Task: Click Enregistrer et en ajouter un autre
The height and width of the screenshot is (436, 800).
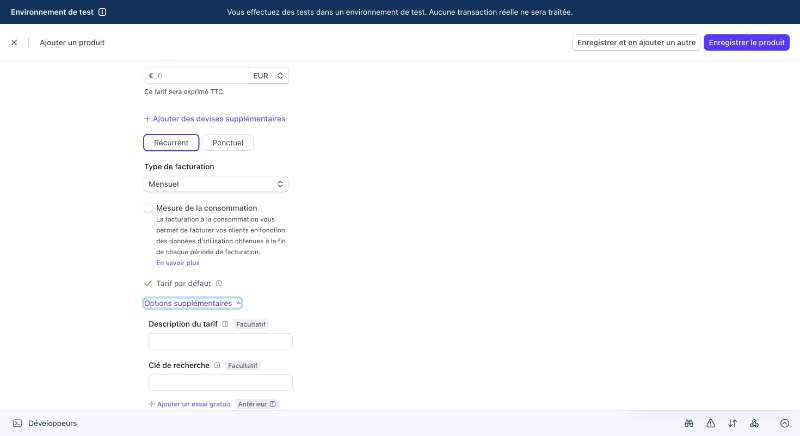Action: (636, 42)
